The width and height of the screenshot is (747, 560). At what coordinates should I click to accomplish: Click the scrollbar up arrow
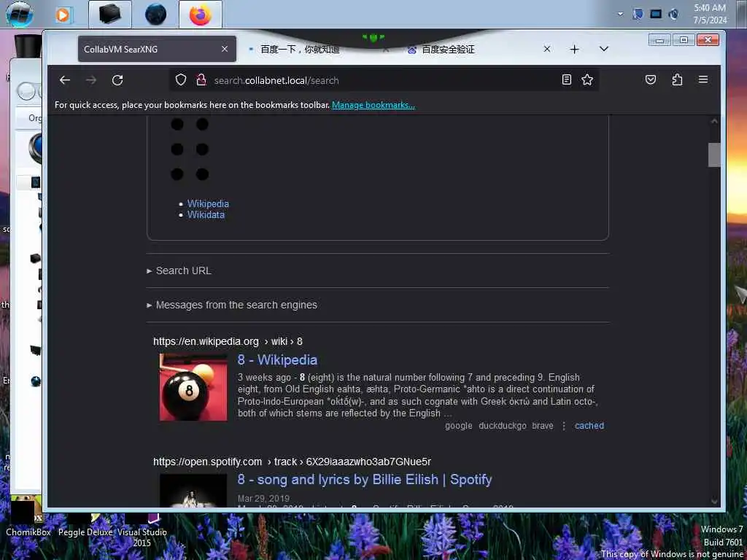tap(714, 122)
